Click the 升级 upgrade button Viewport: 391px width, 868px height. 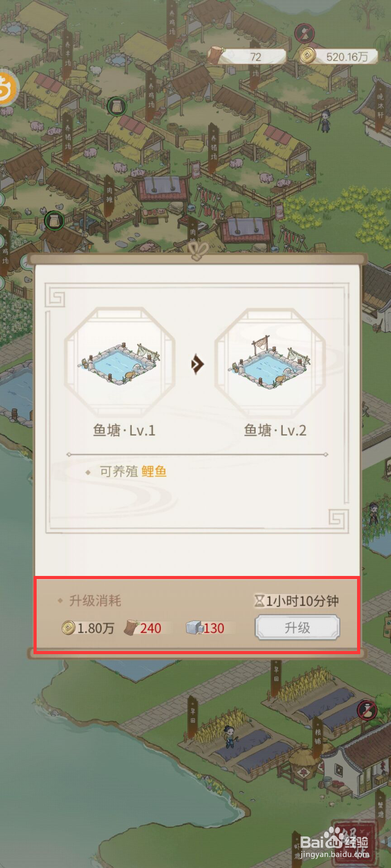pos(297,627)
